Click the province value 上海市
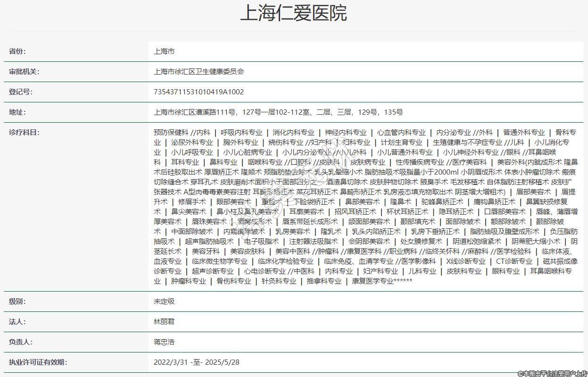The image size is (588, 377). tap(164, 51)
